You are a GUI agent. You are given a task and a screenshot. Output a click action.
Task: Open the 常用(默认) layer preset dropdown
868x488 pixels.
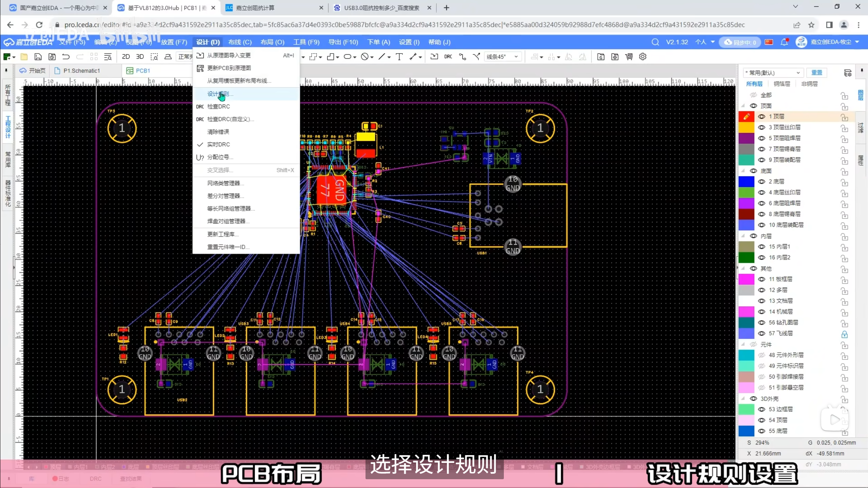(x=773, y=73)
